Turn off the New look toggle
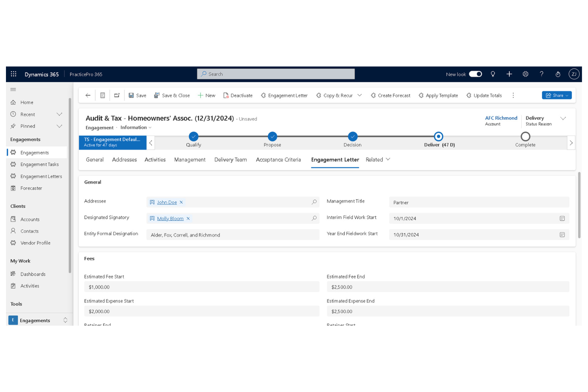Viewport: 588px width, 392px height. (x=475, y=74)
